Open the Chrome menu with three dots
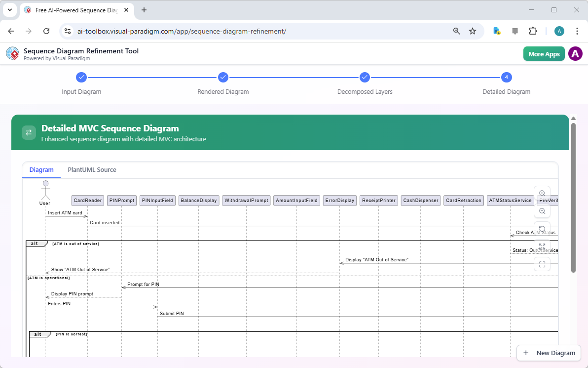Image resolution: width=588 pixels, height=368 pixels. pyautogui.click(x=577, y=31)
